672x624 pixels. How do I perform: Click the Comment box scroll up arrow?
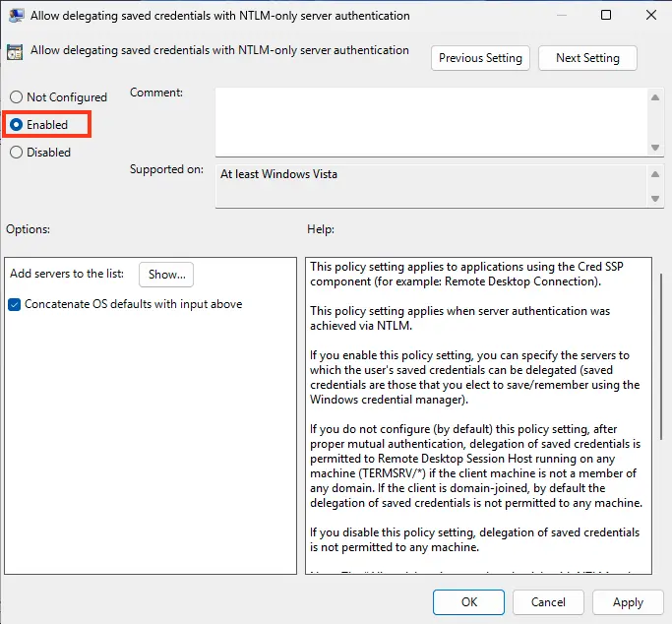(x=655, y=96)
